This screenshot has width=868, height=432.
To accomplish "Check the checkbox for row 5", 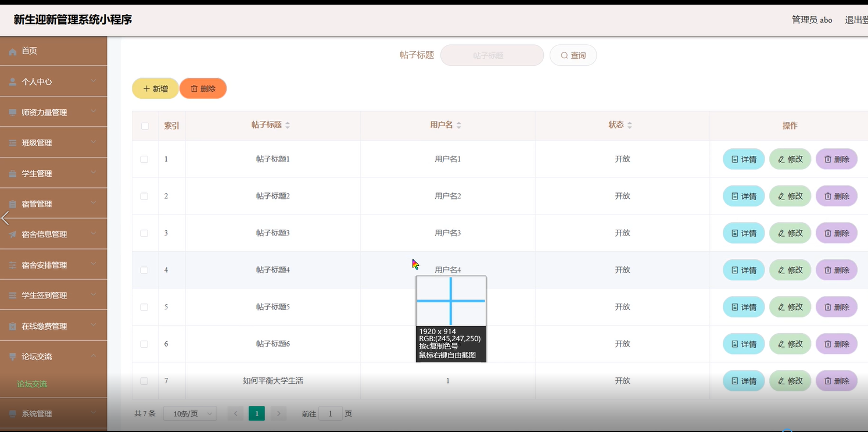I will pos(144,307).
